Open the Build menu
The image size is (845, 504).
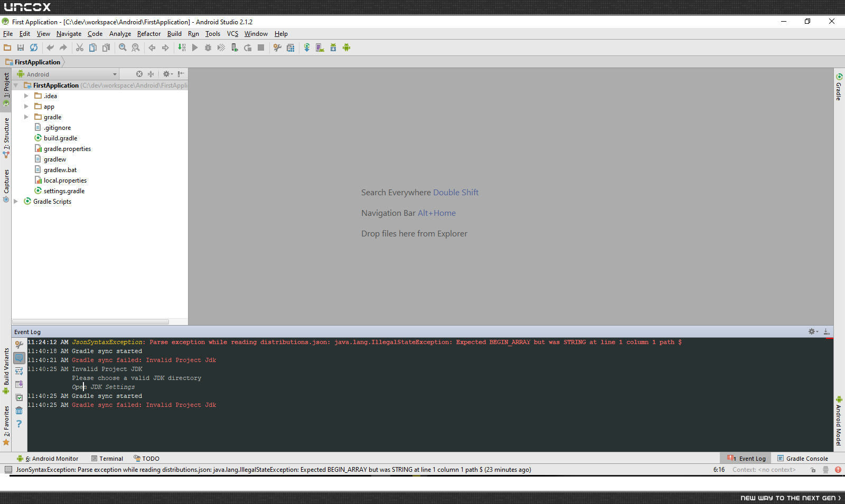pos(174,34)
